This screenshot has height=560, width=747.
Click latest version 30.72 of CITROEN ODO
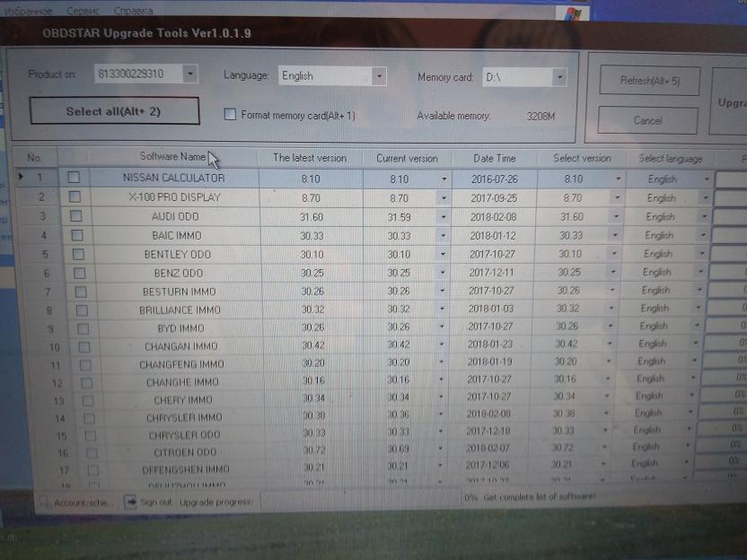coord(313,449)
